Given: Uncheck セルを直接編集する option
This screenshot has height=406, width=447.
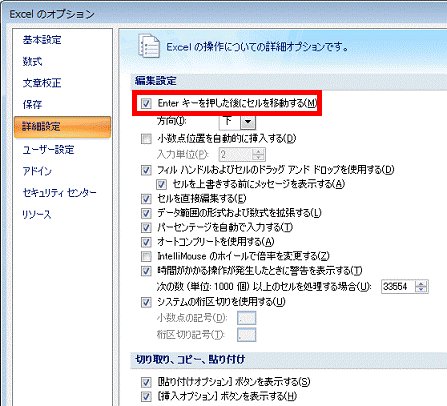Looking at the screenshot, I should [x=146, y=199].
